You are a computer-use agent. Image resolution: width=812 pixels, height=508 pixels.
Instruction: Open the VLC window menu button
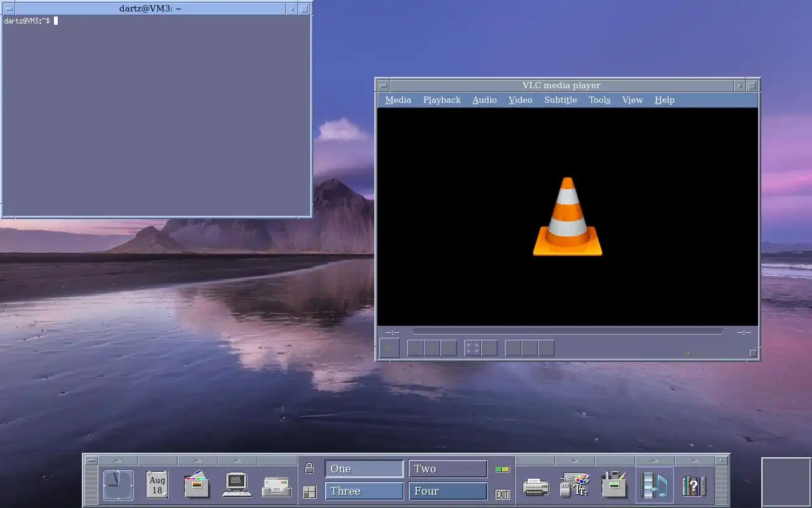click(x=383, y=86)
